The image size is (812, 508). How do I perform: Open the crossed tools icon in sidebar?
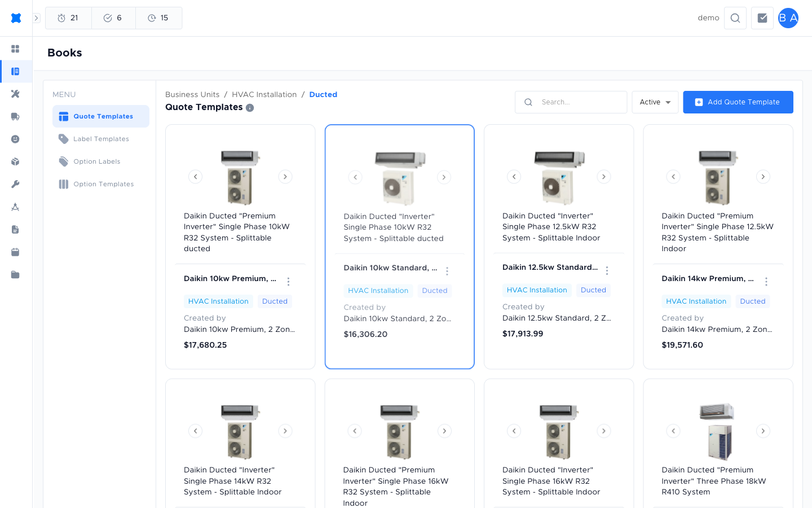coord(15,94)
